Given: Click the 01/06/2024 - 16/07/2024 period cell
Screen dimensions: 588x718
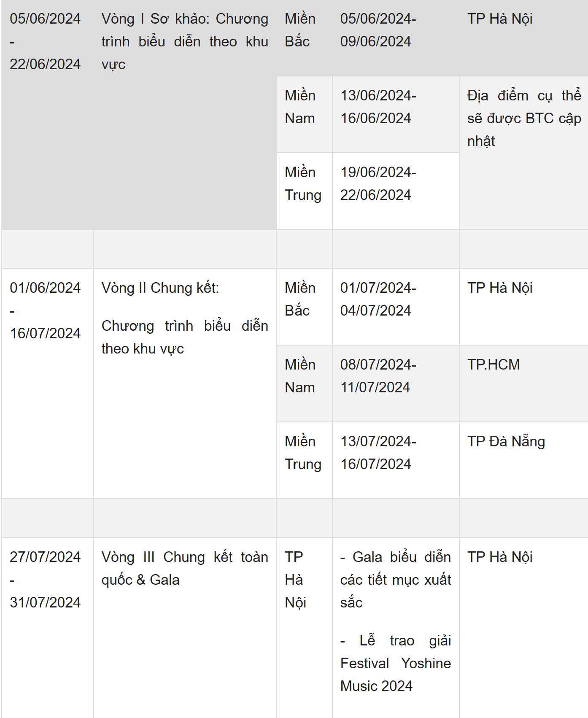Looking at the screenshot, I should 45,310.
